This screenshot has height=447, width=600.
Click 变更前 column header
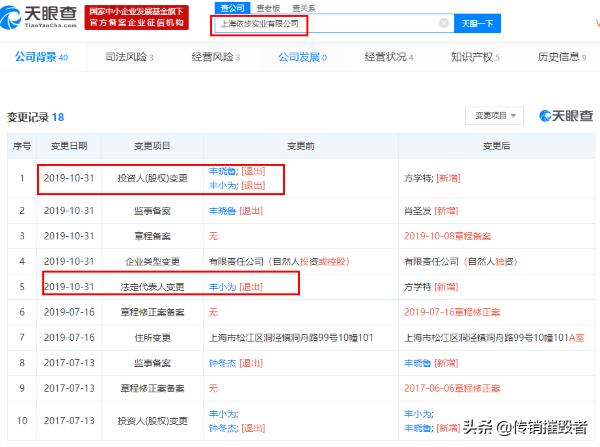tap(300, 146)
